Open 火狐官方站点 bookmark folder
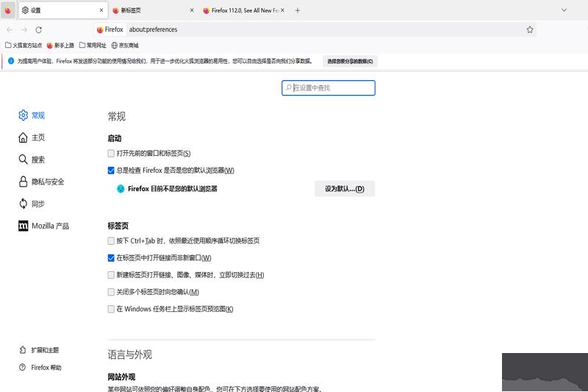This screenshot has height=392, width=588. coord(24,46)
